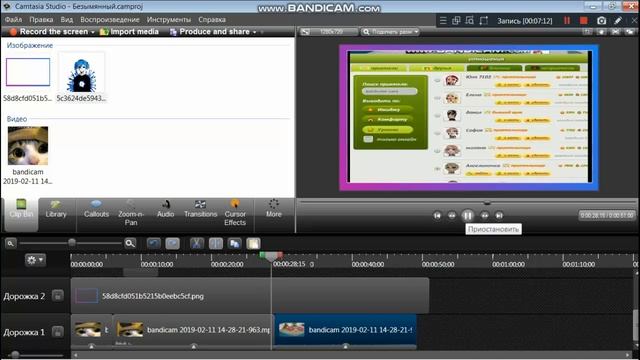Click Bandicam fullscreen mode icon
This screenshot has height=360, width=640.
pyautogui.click(x=456, y=20)
